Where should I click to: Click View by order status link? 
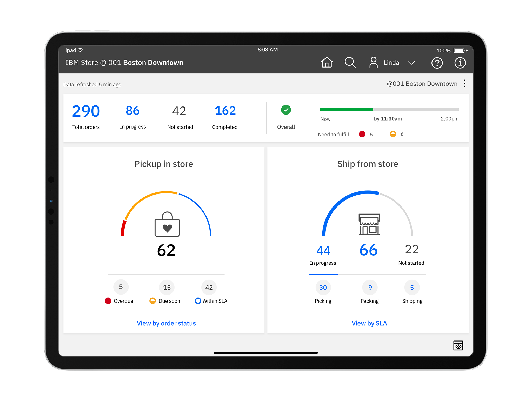pos(166,323)
